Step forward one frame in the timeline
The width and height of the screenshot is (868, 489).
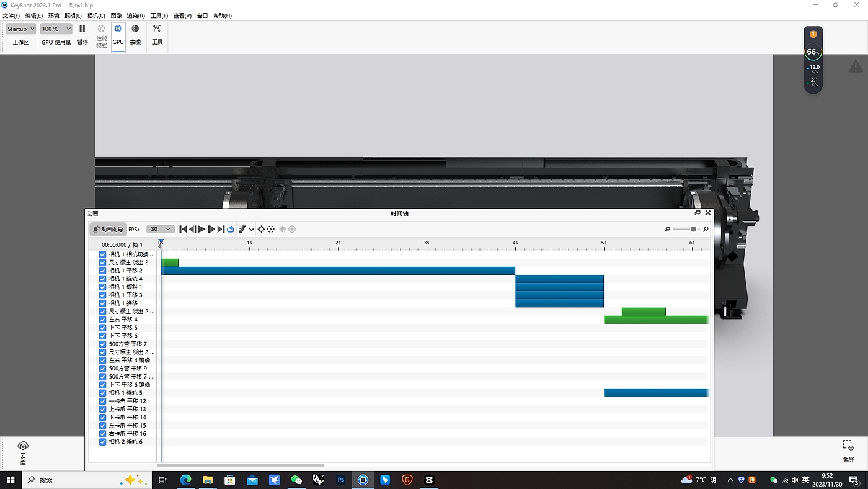point(211,229)
